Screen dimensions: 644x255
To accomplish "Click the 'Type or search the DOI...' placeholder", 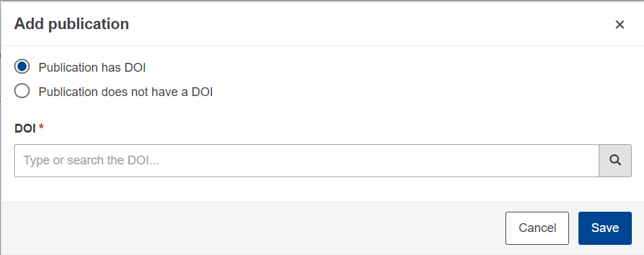I will [x=91, y=160].
